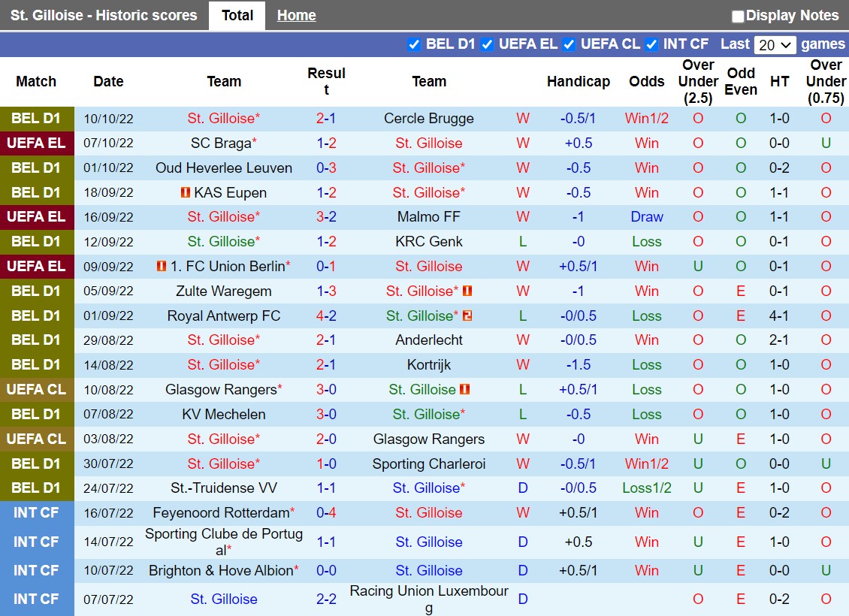Open SC Braga team link
The width and height of the screenshot is (849, 616).
[221, 143]
